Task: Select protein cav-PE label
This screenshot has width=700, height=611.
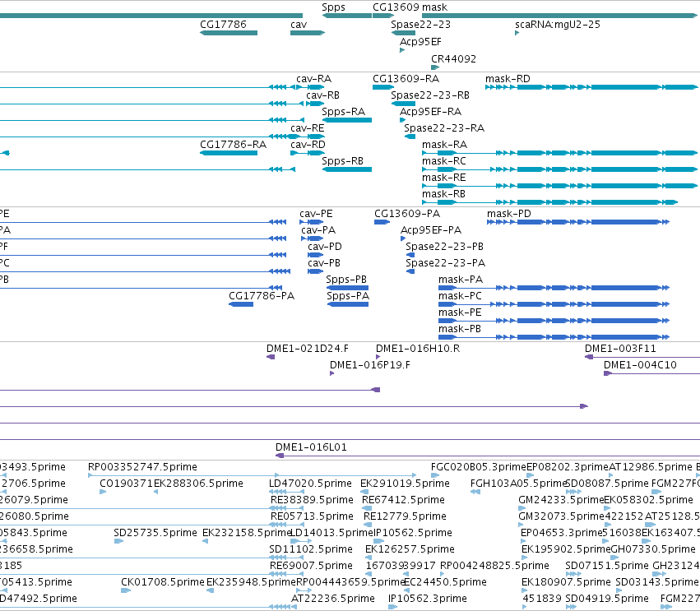Action: pos(316,214)
